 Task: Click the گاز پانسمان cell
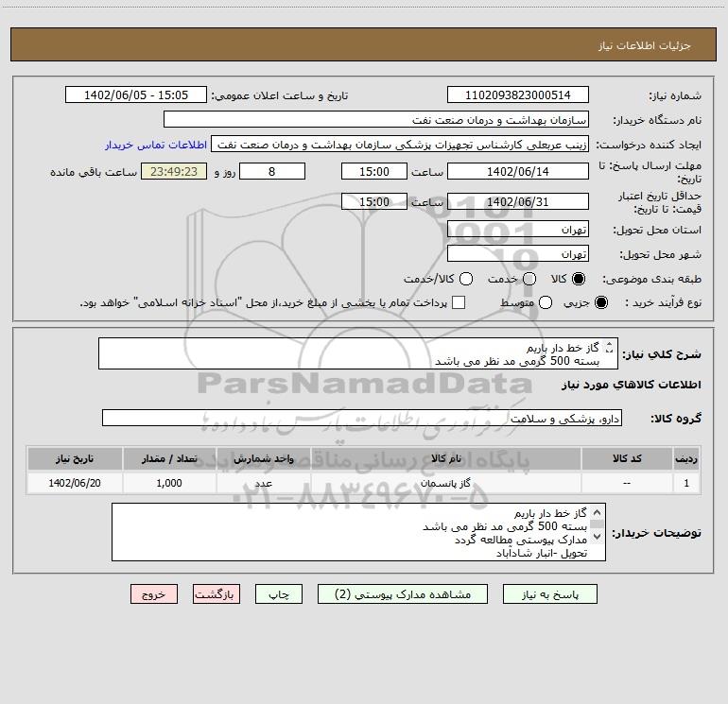(x=446, y=483)
